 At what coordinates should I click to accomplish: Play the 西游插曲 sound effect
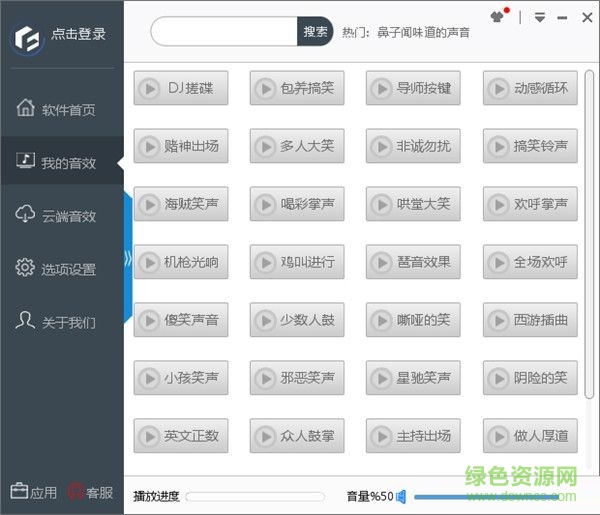click(x=530, y=320)
